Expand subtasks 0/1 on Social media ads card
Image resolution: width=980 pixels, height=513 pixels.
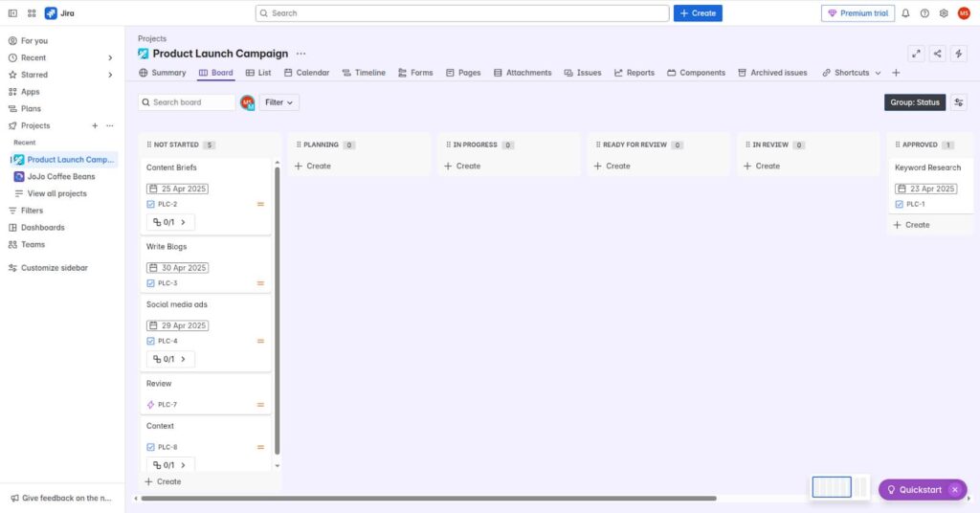170,359
